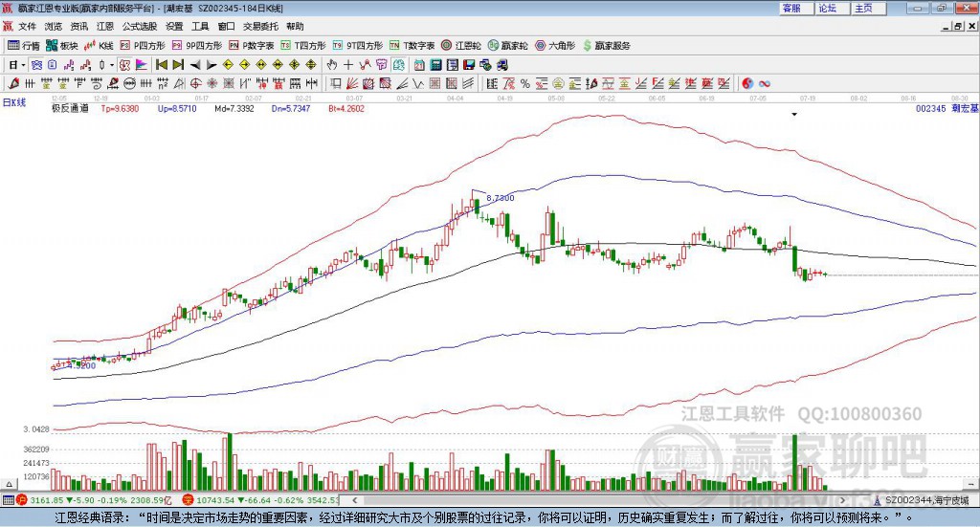The image size is (980, 527).
Task: Open the yin-yang red-blue circle icon
Action: tap(747, 83)
